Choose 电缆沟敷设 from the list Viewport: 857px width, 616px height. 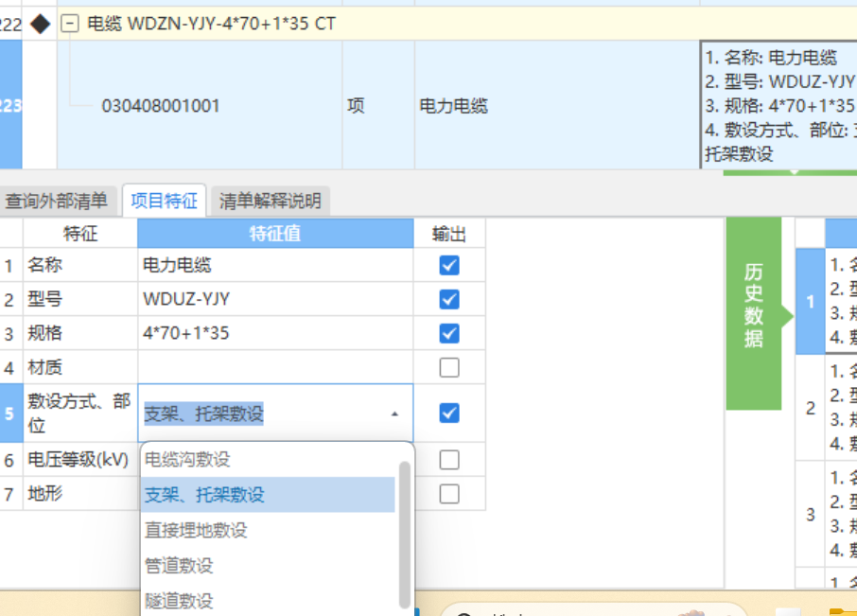coord(268,459)
